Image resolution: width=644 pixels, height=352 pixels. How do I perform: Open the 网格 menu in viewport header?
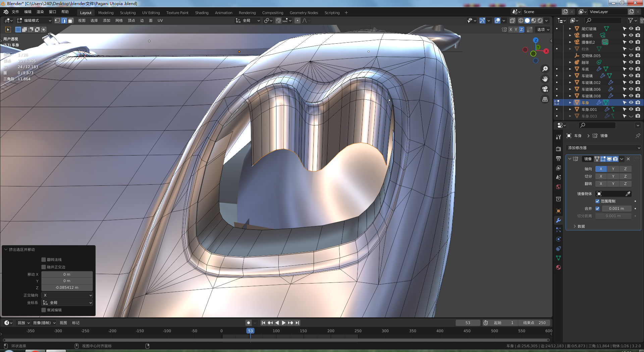click(119, 20)
